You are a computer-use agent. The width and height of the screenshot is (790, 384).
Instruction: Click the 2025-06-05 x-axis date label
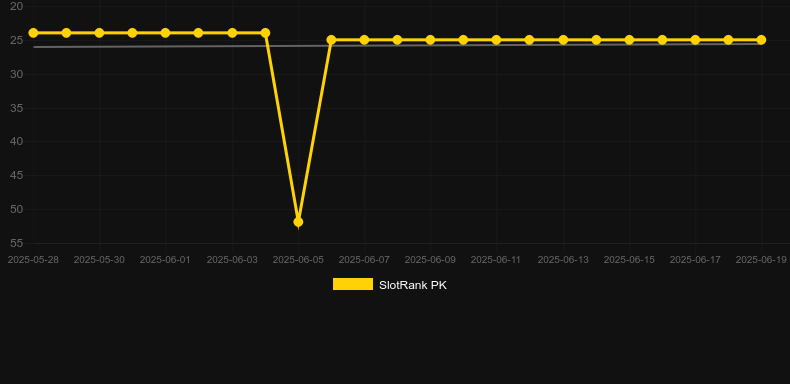tap(298, 260)
